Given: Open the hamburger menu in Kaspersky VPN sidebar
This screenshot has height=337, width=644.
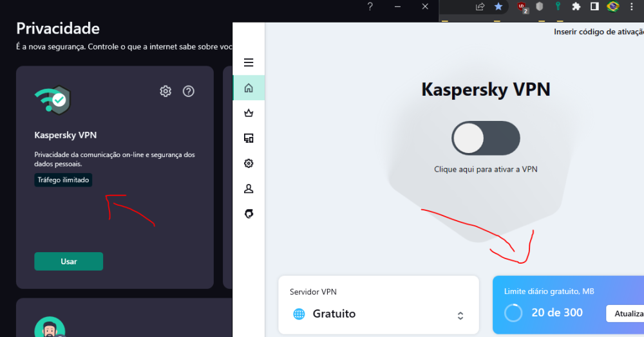Looking at the screenshot, I should point(249,62).
